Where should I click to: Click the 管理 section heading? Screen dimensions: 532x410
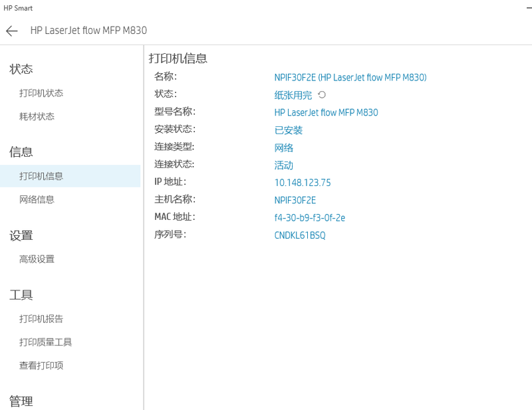coord(21,401)
